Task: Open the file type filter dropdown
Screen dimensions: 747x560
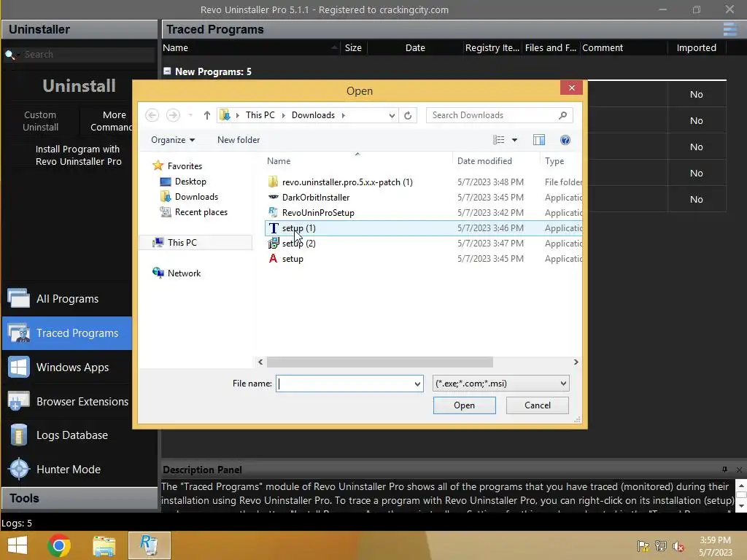Action: pyautogui.click(x=563, y=384)
